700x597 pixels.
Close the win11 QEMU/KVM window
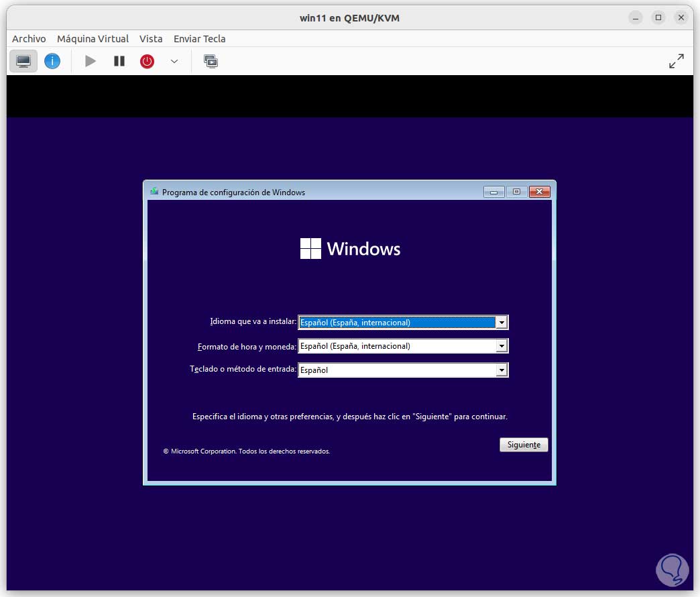pyautogui.click(x=681, y=18)
